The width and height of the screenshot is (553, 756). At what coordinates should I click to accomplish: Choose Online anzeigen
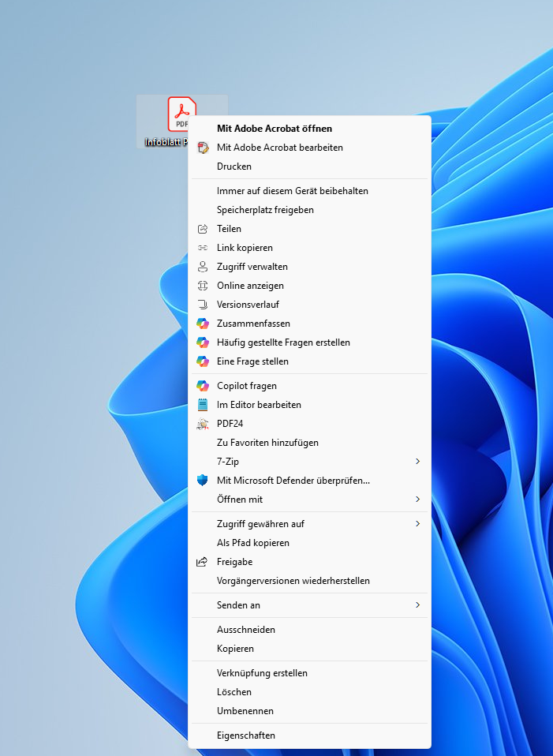point(309,286)
